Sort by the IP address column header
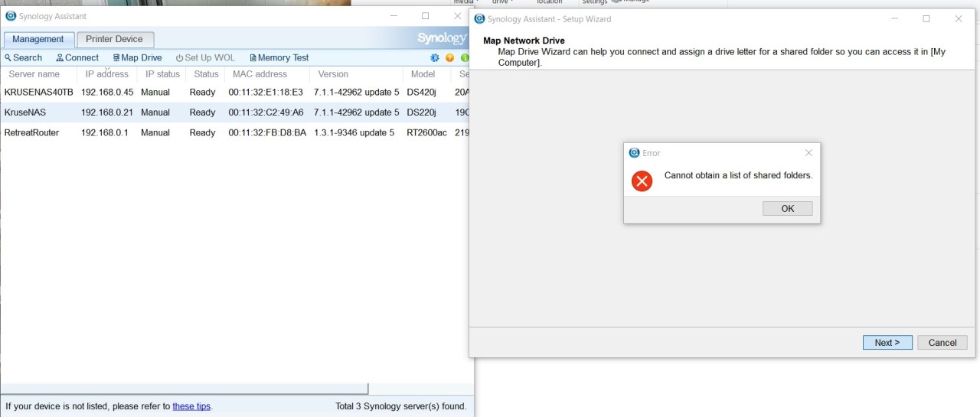Viewport: 980px width, 417px height. coord(106,74)
